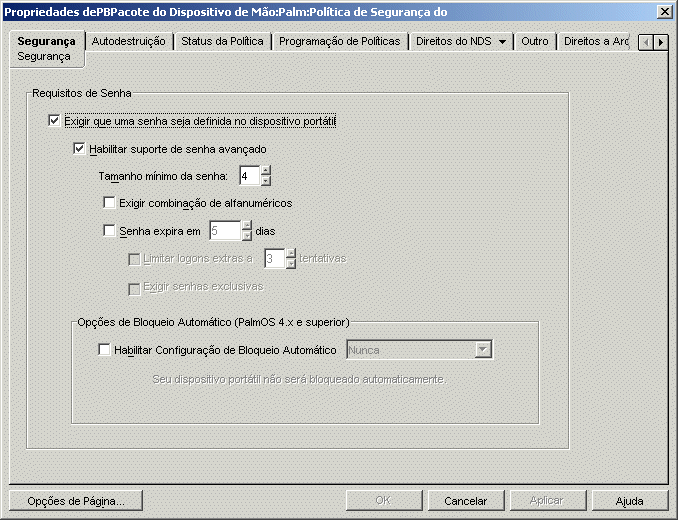Click the Cancelar button
The height and width of the screenshot is (520, 678).
tap(466, 501)
